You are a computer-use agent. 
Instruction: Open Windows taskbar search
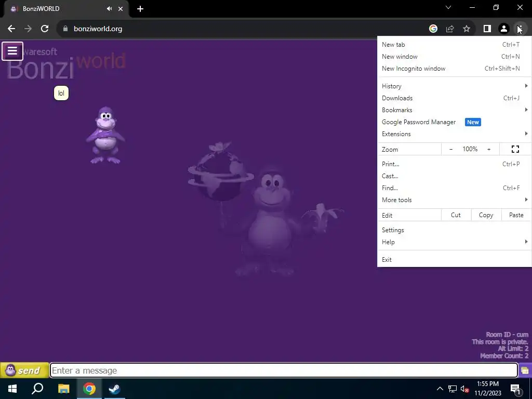[x=37, y=389]
